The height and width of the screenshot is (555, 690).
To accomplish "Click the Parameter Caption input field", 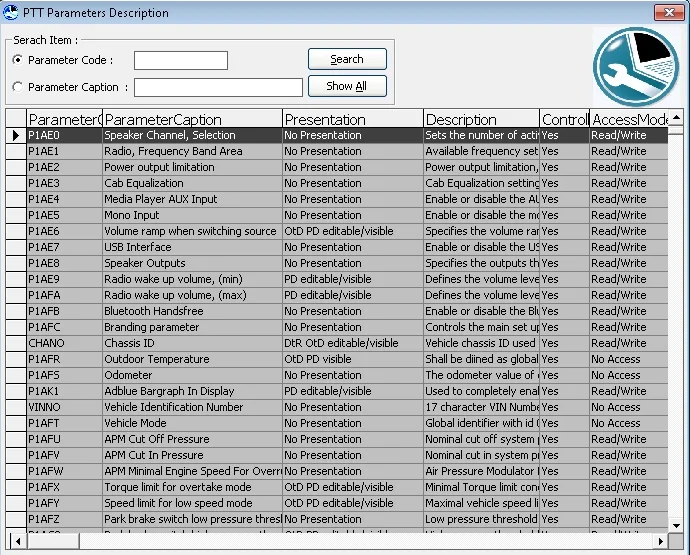I will click(218, 87).
